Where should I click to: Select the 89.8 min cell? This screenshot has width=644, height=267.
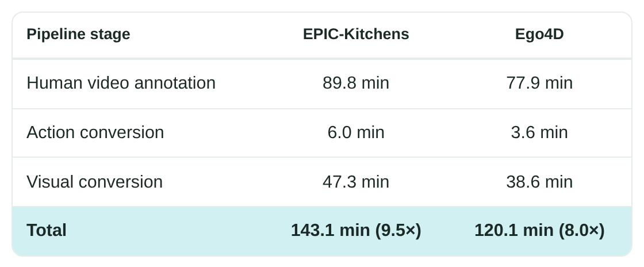coord(356,83)
